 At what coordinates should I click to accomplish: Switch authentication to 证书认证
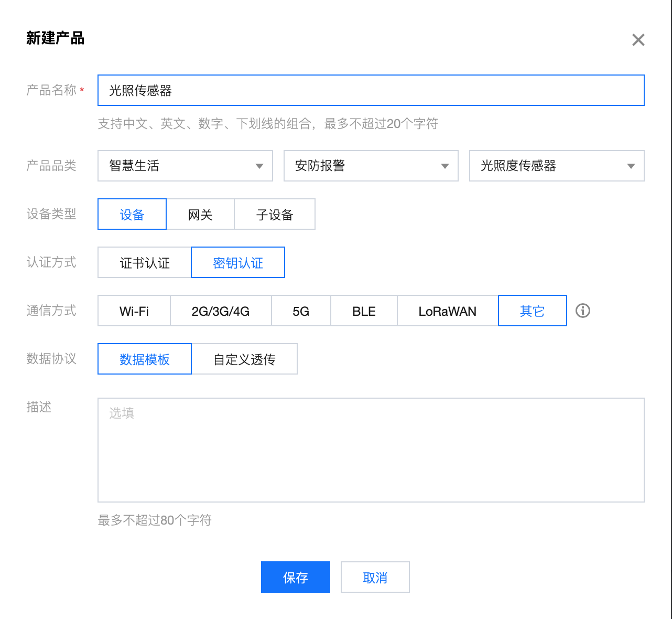145,262
